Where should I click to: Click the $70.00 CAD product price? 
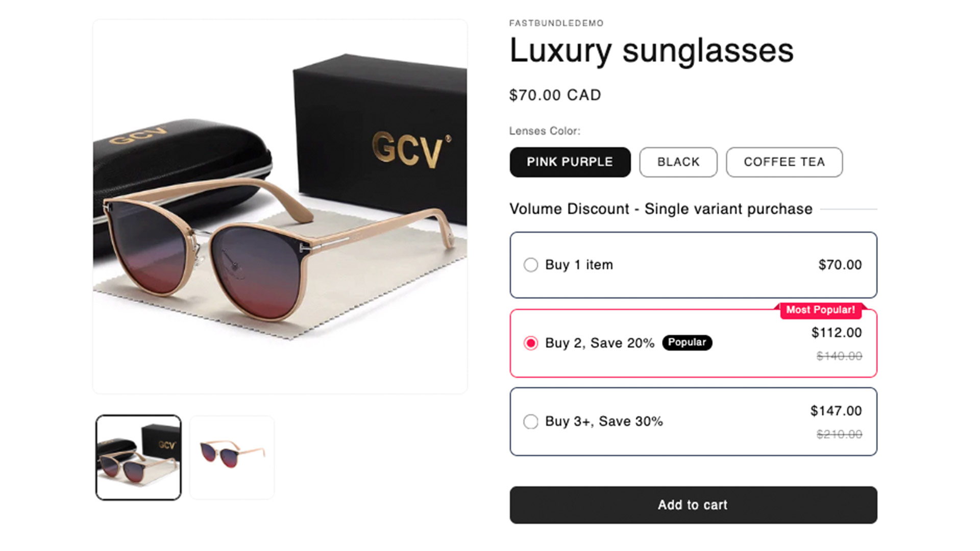click(555, 95)
